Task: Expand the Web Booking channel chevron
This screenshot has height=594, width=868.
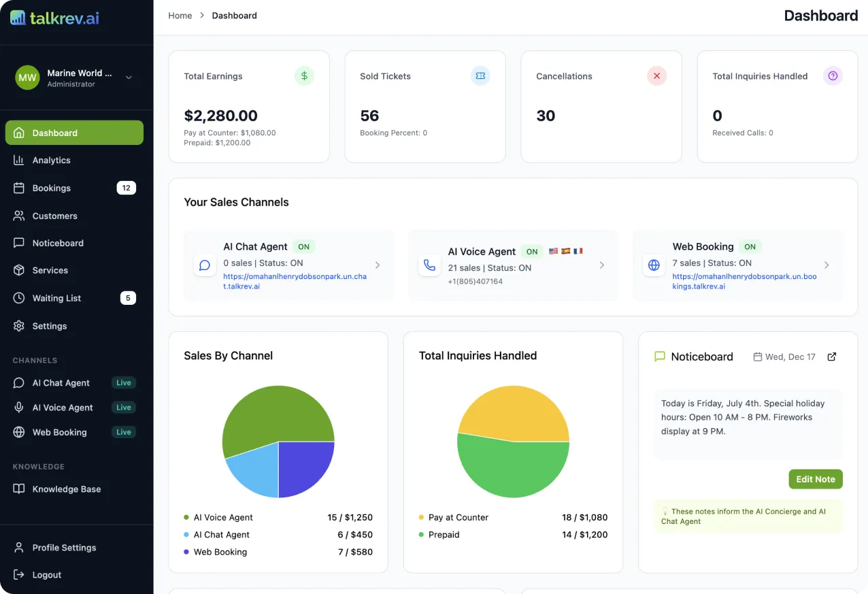Action: coord(827,265)
